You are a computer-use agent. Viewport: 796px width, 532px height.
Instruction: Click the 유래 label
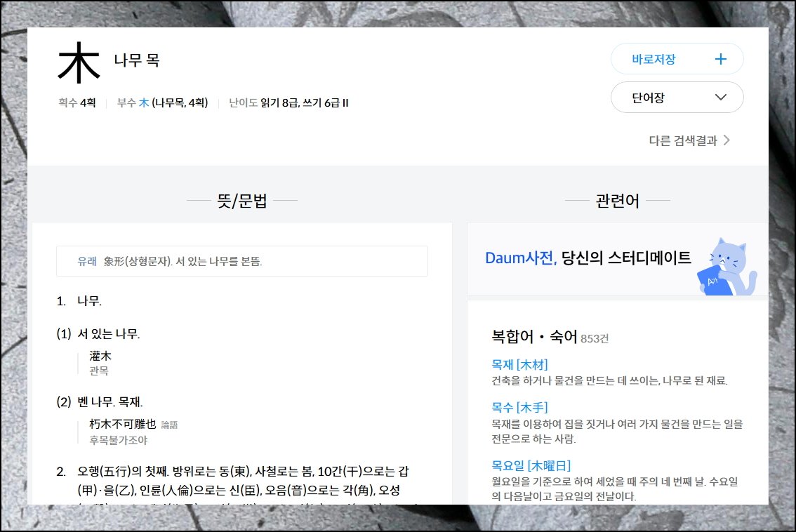[x=87, y=261]
